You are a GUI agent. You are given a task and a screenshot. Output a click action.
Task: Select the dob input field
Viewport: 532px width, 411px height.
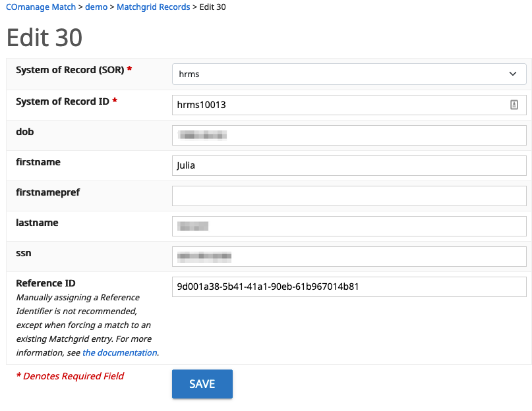pos(348,135)
